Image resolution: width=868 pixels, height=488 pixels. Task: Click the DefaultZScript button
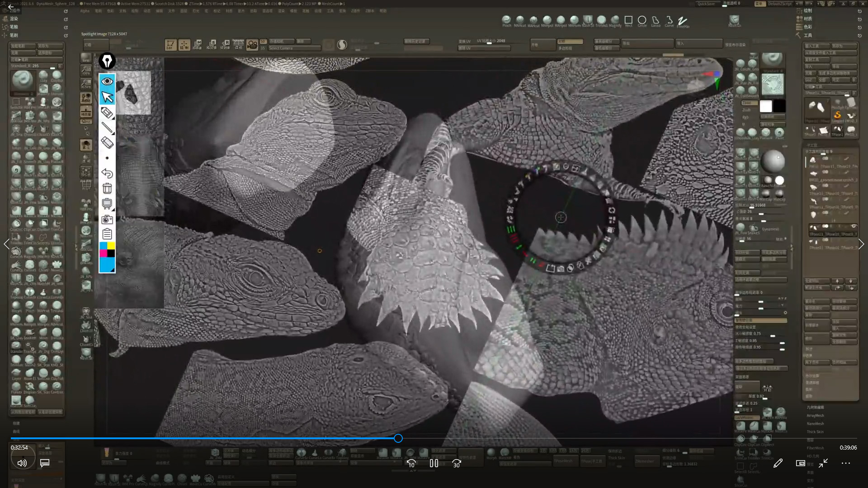coord(780,4)
